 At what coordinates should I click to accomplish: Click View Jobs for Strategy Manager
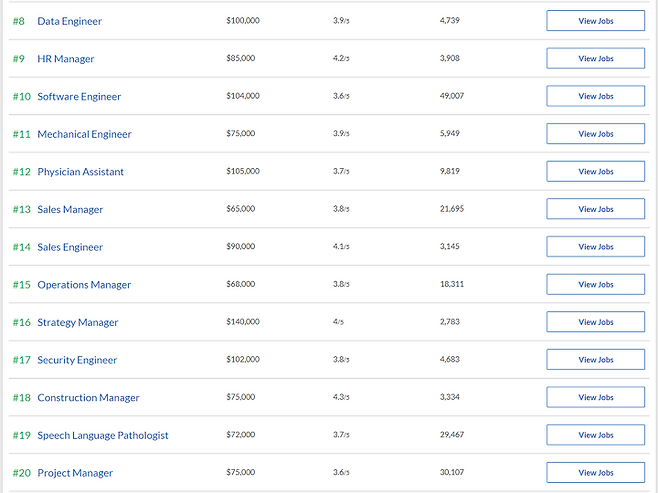click(595, 322)
